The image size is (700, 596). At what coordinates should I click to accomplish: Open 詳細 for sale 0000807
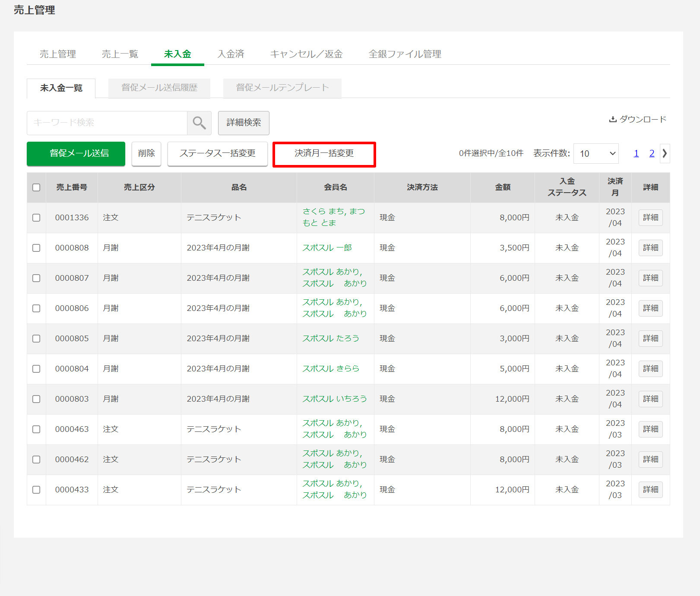click(x=651, y=278)
